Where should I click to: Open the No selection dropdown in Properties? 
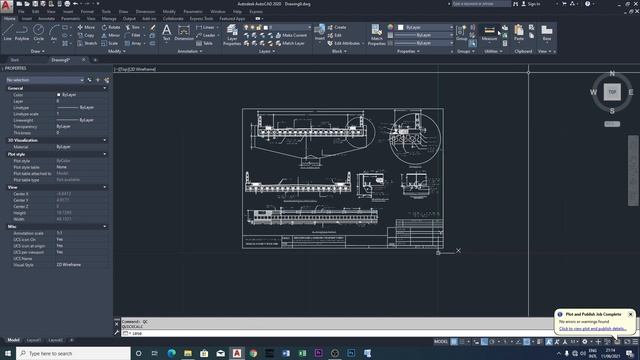click(45, 80)
